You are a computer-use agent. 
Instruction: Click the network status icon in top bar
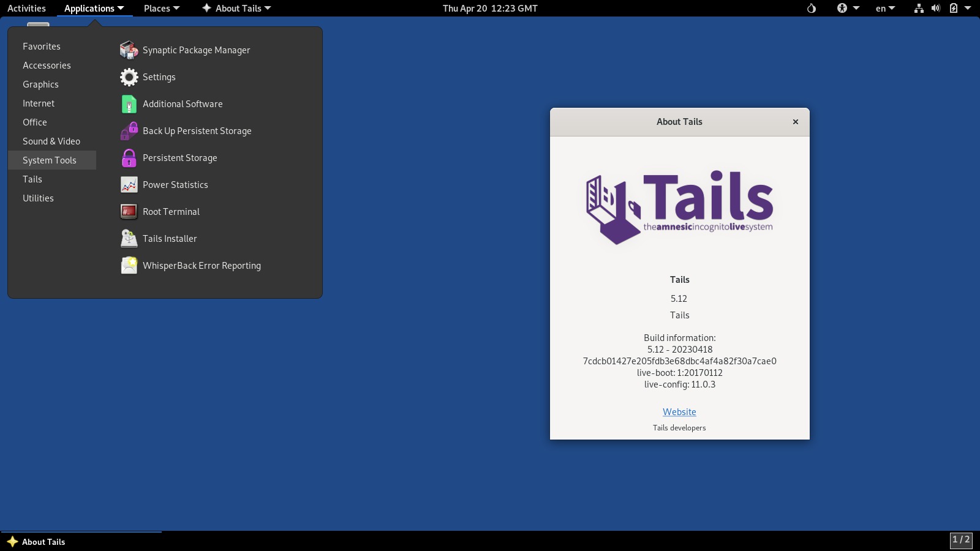tap(919, 9)
